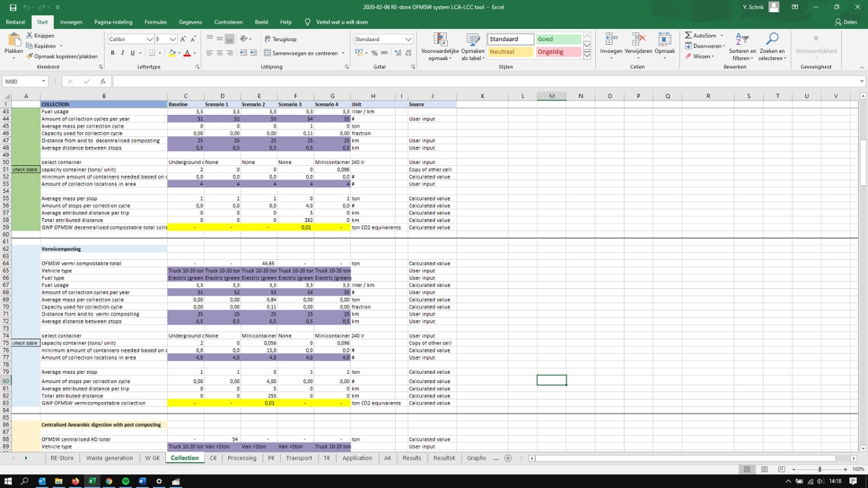Open the font color dropdown arrow
This screenshot has height=488, width=868.
[x=195, y=53]
